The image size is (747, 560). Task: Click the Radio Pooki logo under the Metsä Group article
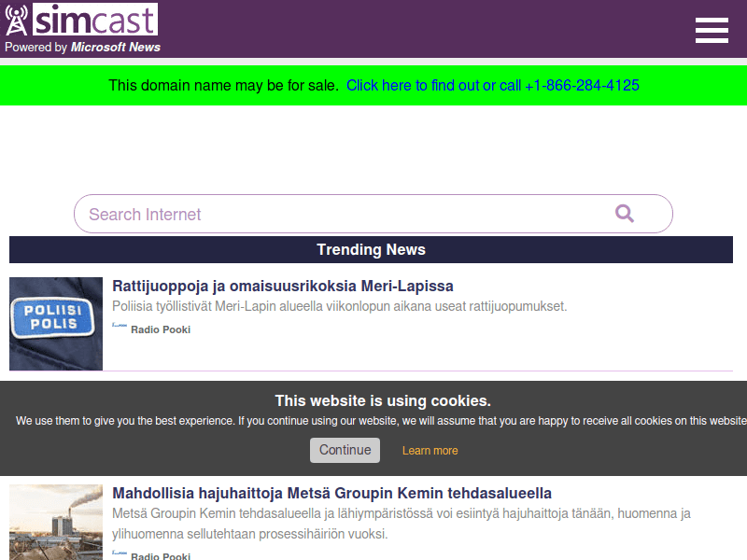point(120,553)
